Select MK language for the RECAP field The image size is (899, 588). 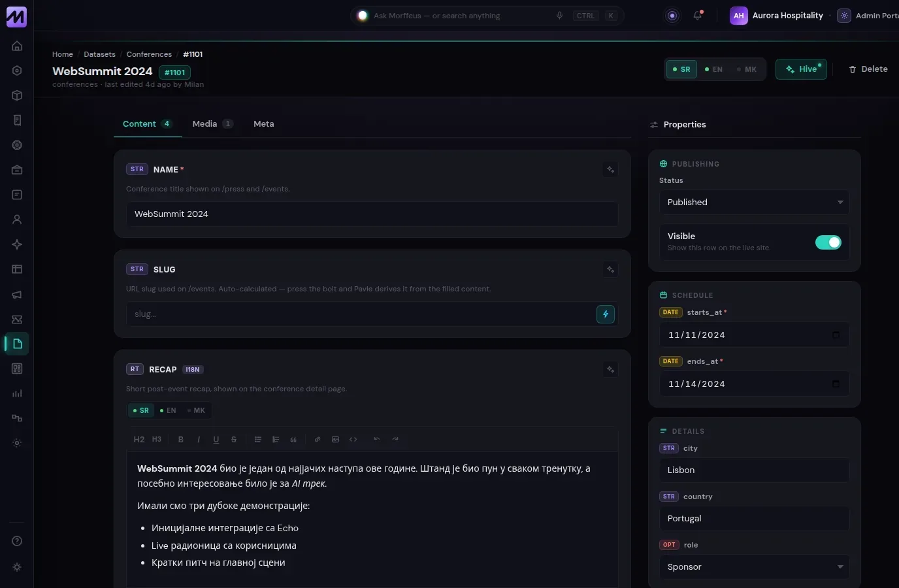(x=196, y=410)
